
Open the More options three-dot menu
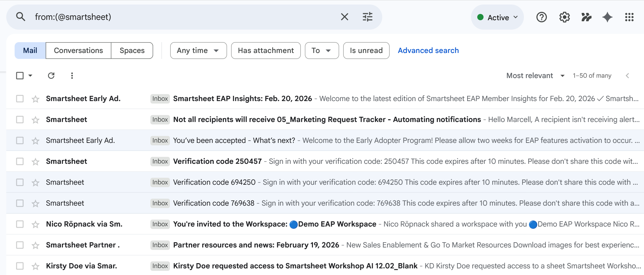pos(72,76)
